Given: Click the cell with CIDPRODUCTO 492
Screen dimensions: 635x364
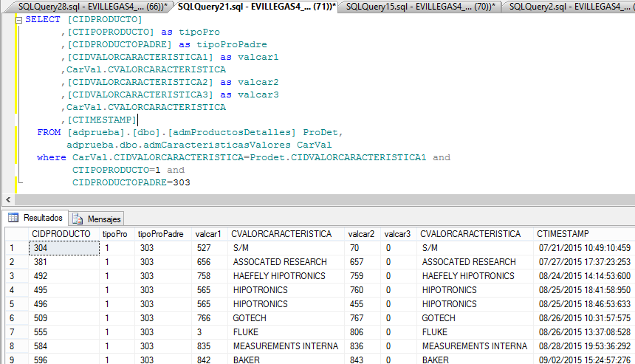Looking at the screenshot, I should (x=64, y=276).
